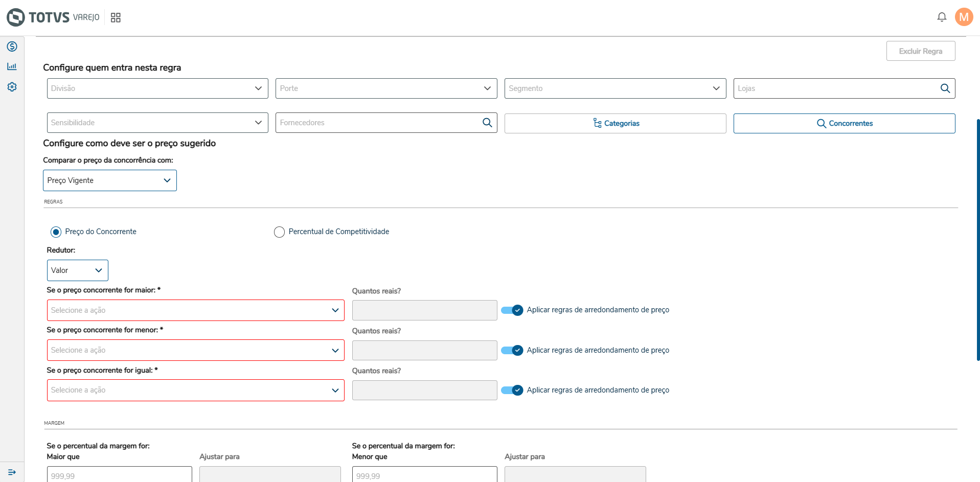Open the Redutor Valor dropdown

pyautogui.click(x=78, y=270)
